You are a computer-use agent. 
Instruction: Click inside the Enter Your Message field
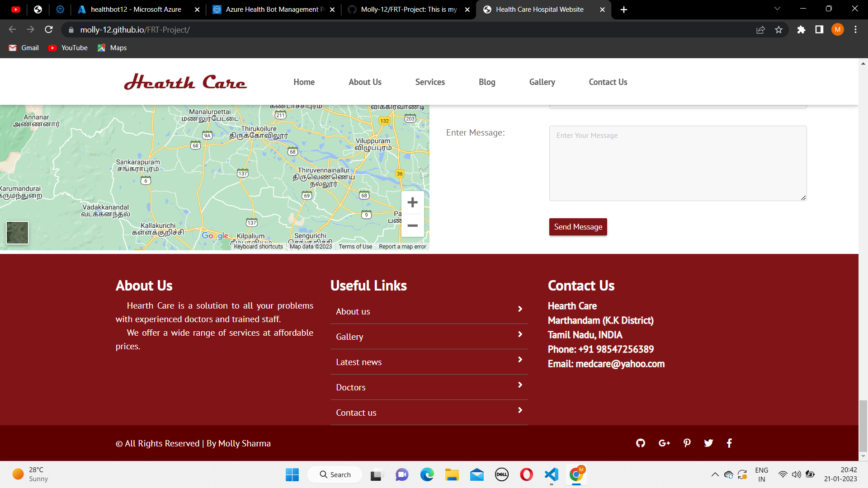[677, 163]
